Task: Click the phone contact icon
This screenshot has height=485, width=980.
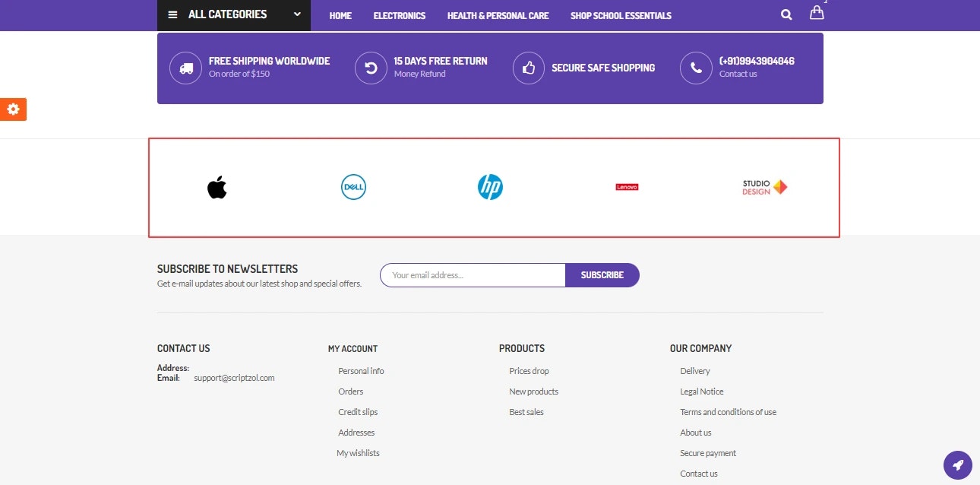Action: pos(696,68)
